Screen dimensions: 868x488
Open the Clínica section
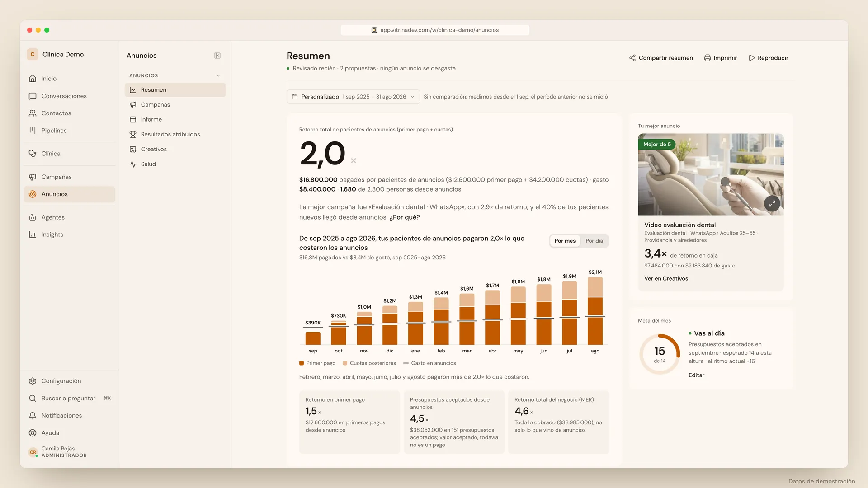[x=70, y=154]
